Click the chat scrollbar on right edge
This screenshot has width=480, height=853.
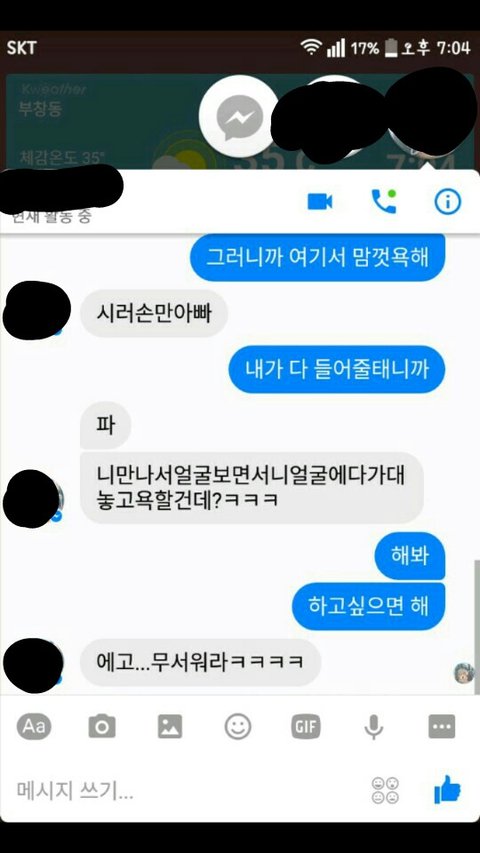[x=477, y=626]
